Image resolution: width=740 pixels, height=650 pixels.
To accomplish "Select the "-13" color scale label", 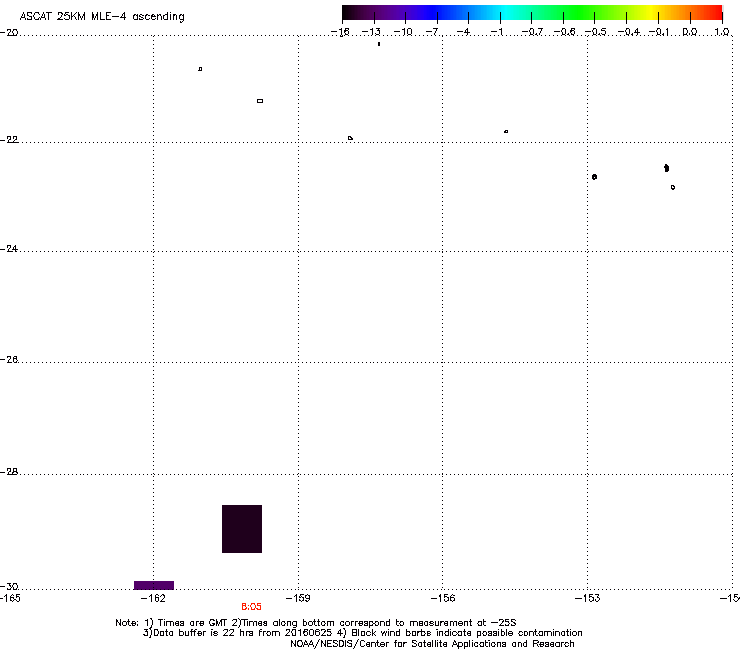I will pos(371,32).
